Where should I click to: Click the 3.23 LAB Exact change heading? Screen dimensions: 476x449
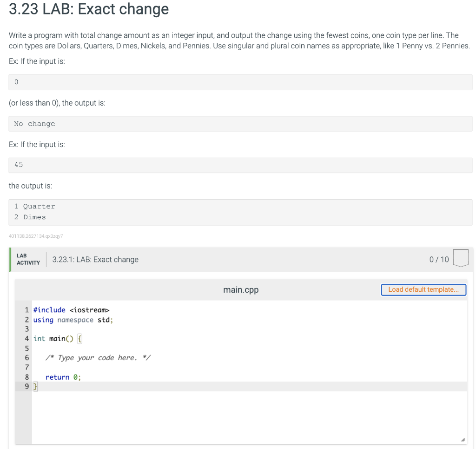(88, 9)
